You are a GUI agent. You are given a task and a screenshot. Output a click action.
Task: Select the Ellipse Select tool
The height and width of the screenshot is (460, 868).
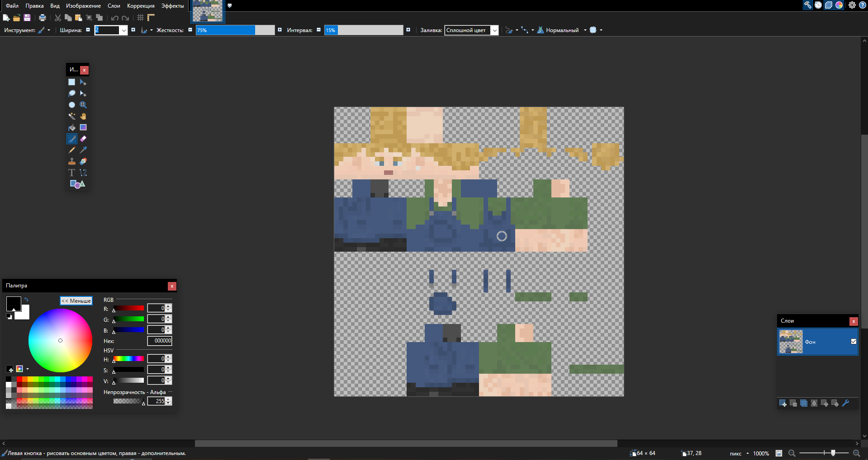pyautogui.click(x=71, y=105)
